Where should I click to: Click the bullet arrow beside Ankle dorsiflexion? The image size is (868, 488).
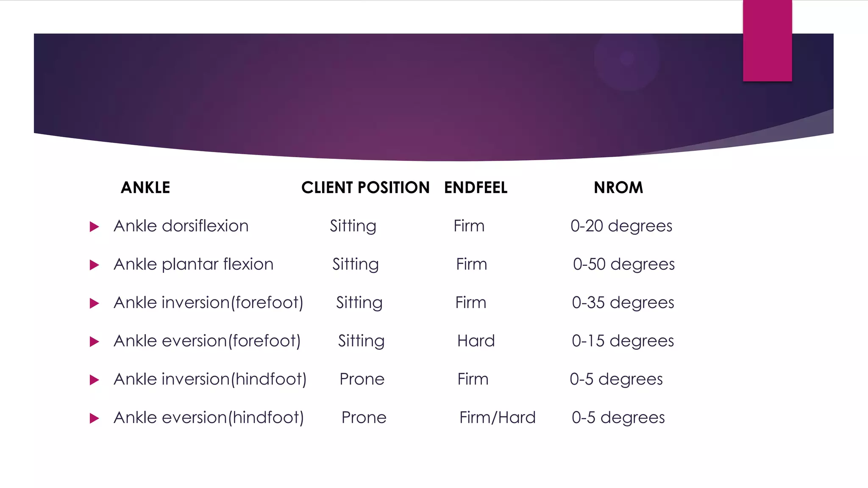tap(95, 227)
